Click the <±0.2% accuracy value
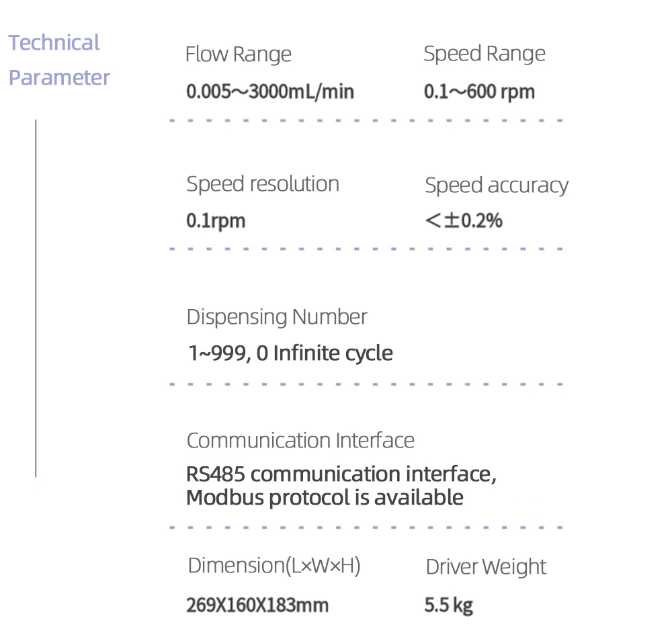The height and width of the screenshot is (643, 672). pos(464,220)
